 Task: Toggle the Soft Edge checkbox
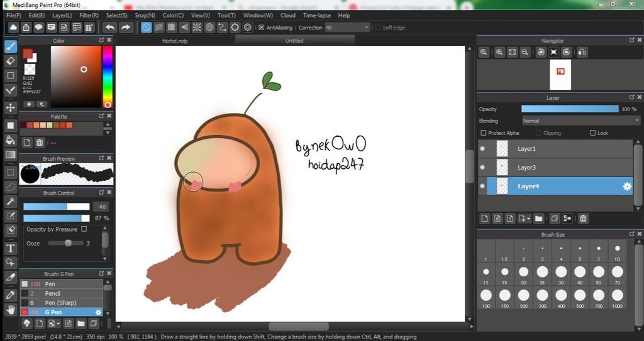378,28
